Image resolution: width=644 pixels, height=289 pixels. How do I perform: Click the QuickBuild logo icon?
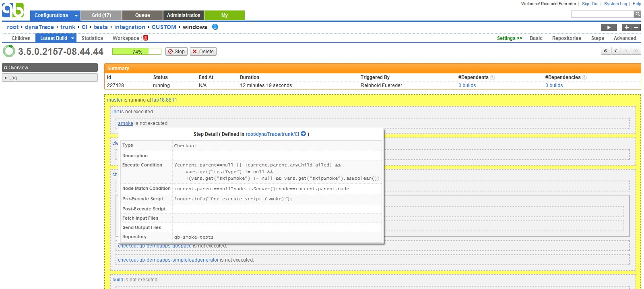point(13,10)
